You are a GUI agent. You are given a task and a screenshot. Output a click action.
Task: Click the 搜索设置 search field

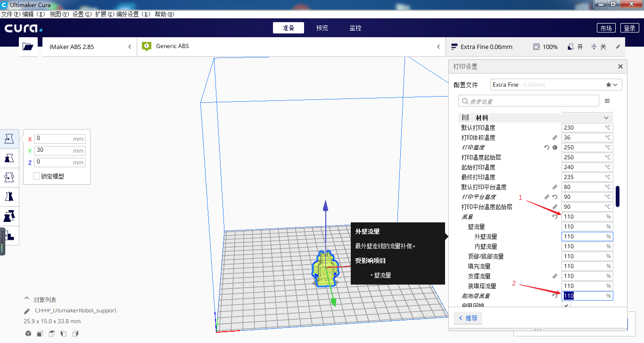click(x=528, y=101)
